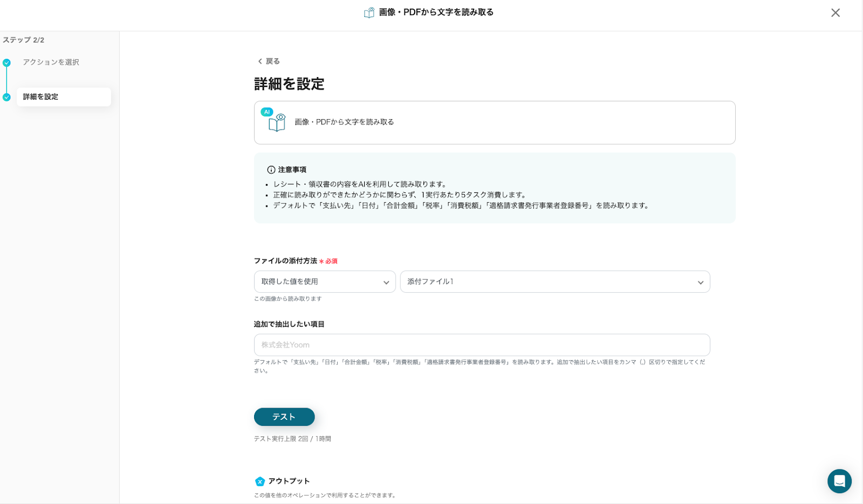Click the 画像・PDFから文字を読み取る card label
Image resolution: width=863 pixels, height=504 pixels.
pyautogui.click(x=344, y=122)
